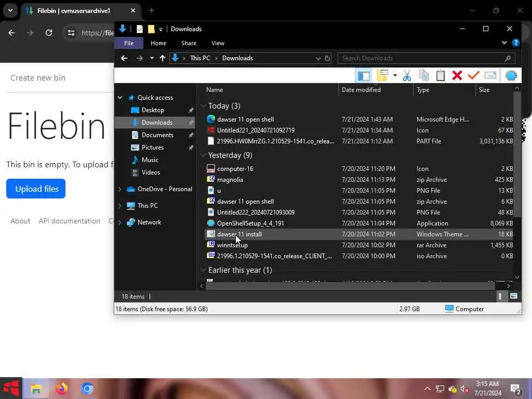Select the Edge file dawser 11 open shell
Viewport: 532px width, 399px height.
245,119
